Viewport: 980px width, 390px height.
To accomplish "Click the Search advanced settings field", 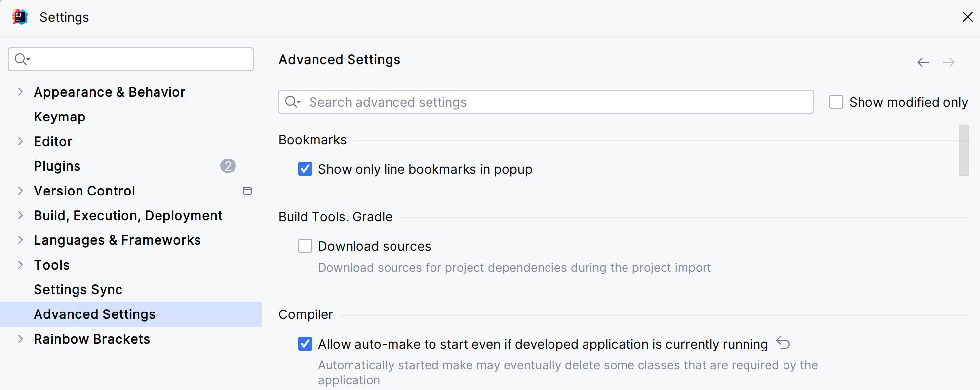I will click(553, 102).
